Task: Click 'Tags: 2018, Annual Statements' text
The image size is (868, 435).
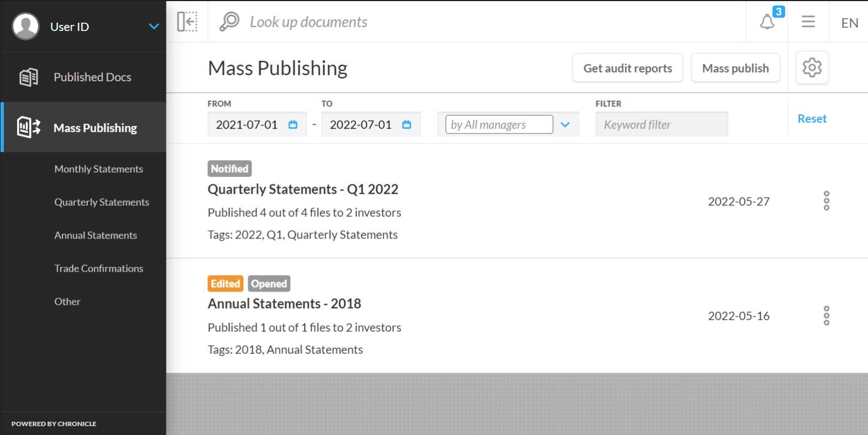Action: tap(285, 350)
